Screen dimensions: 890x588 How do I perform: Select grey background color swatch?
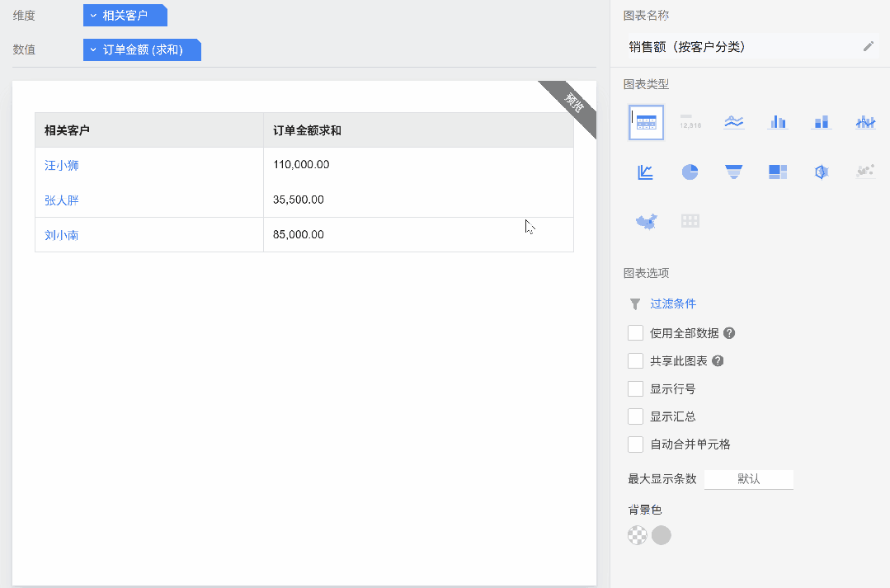(x=662, y=535)
